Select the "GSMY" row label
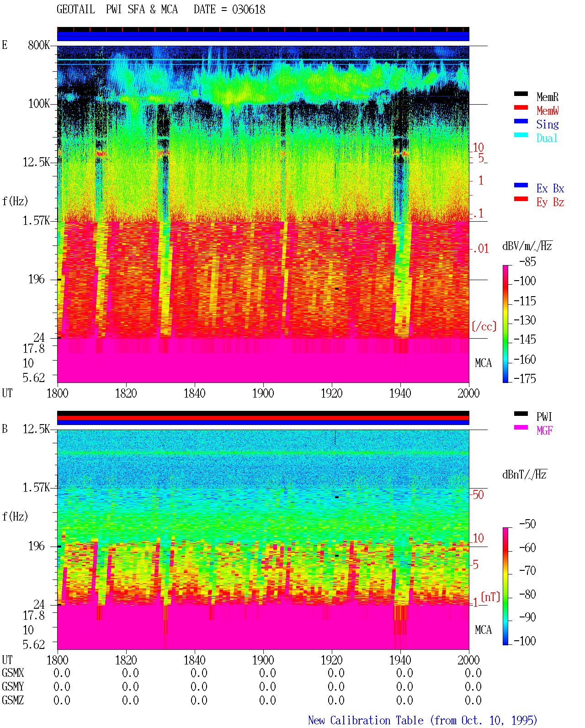This screenshot has height=728, width=585. pos(13,686)
